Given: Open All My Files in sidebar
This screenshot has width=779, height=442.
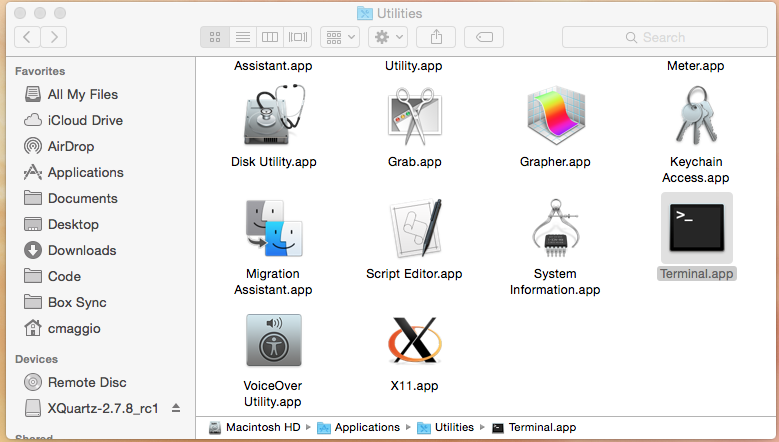Looking at the screenshot, I should (71, 94).
